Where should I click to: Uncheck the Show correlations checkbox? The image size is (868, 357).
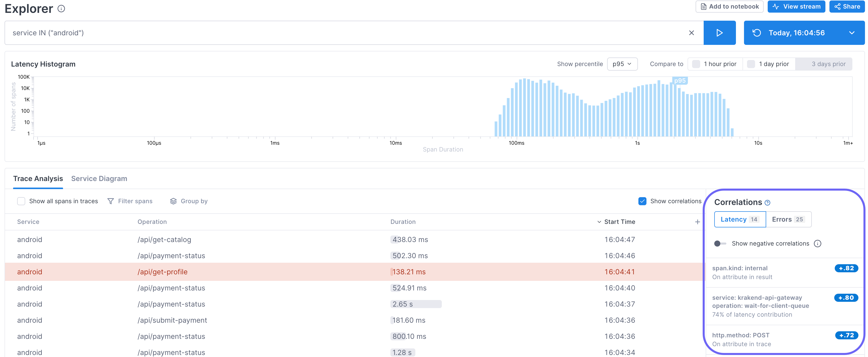642,201
